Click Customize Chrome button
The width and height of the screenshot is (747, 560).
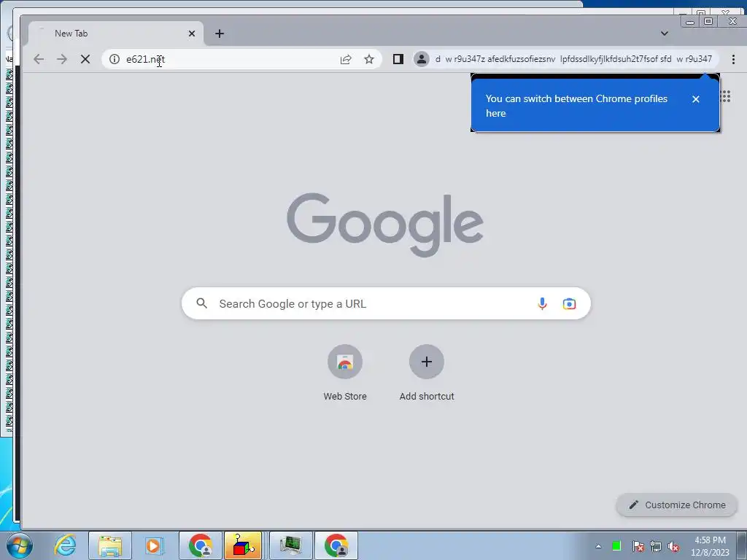677,505
